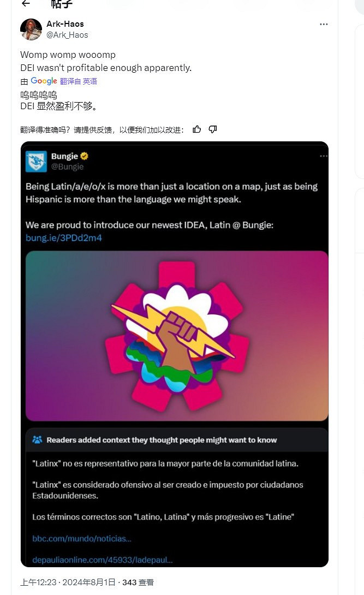Screen dimensions: 364x595
Task: Open the raised fist logo image
Action: [177, 336]
